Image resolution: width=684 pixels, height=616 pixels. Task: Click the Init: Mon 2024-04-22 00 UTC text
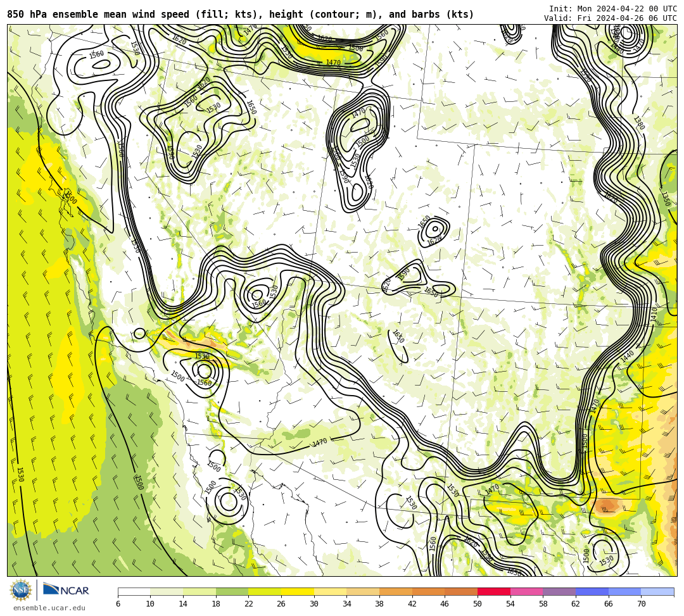(613, 9)
